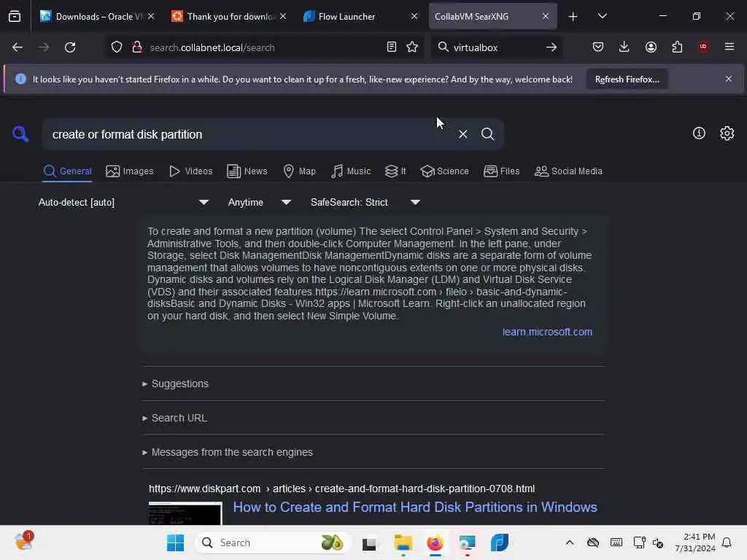Click diskpart result thumbnail image
The height and width of the screenshot is (560, 747).
pyautogui.click(x=185, y=513)
